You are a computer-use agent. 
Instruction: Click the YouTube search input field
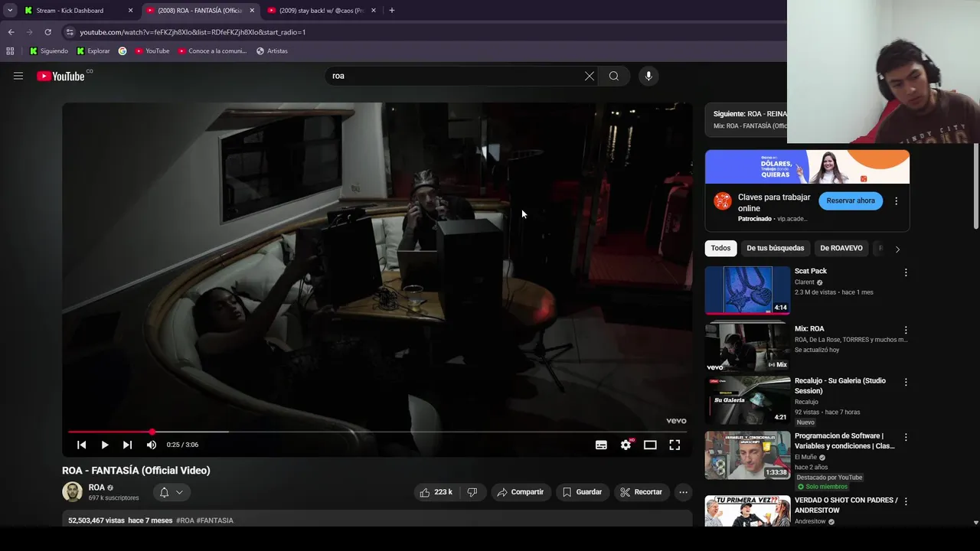[x=456, y=76]
